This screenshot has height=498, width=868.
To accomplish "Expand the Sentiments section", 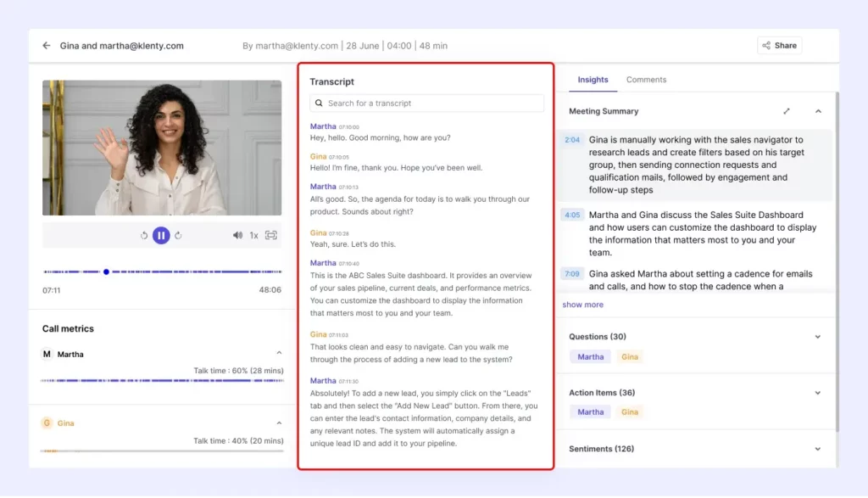I will coord(817,449).
